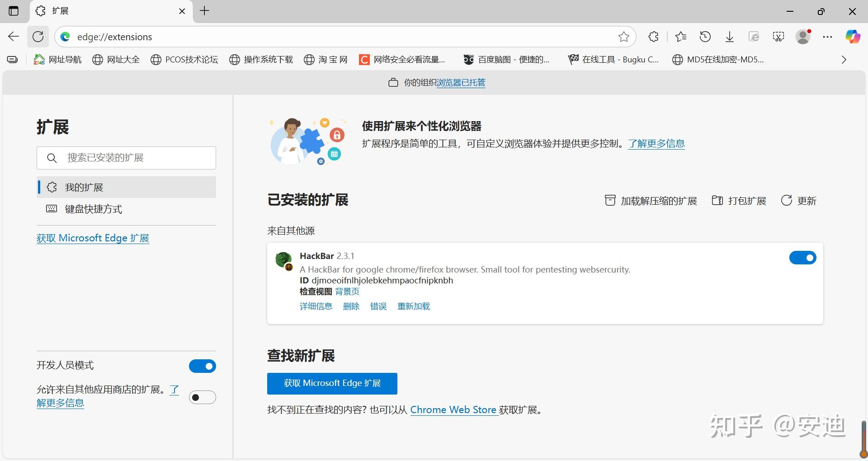The height and width of the screenshot is (461, 868).
Task: Launch Copilot from the toolbar
Action: (x=853, y=37)
